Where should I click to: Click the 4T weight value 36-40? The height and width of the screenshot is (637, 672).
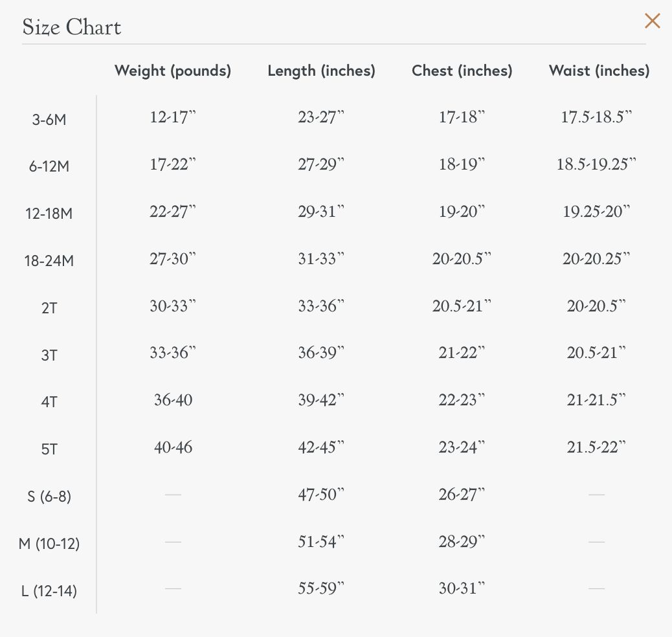(173, 400)
